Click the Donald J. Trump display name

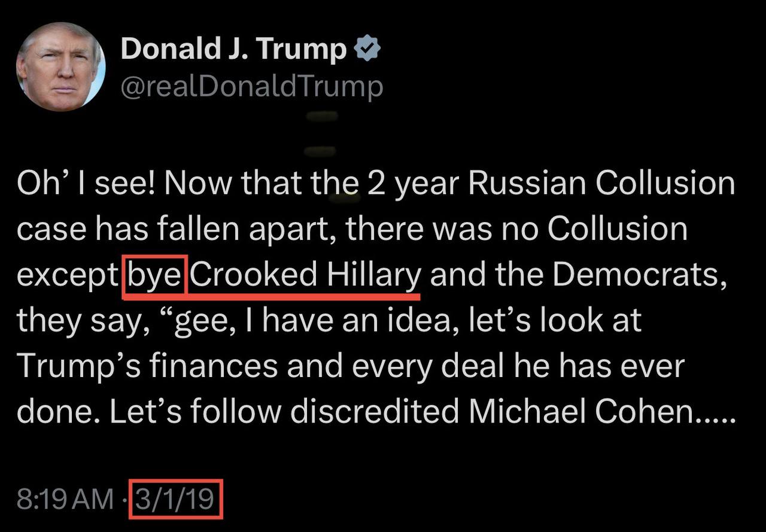[234, 49]
